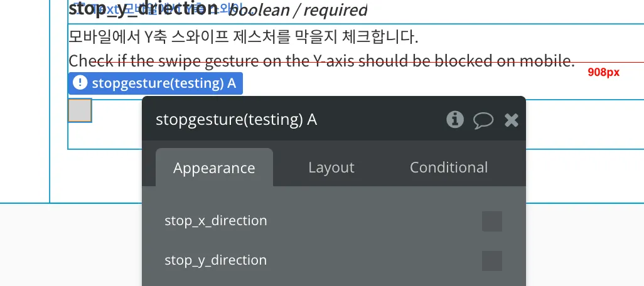This screenshot has height=286, width=644.
Task: Click the property editor title bar text
Action: click(x=236, y=120)
